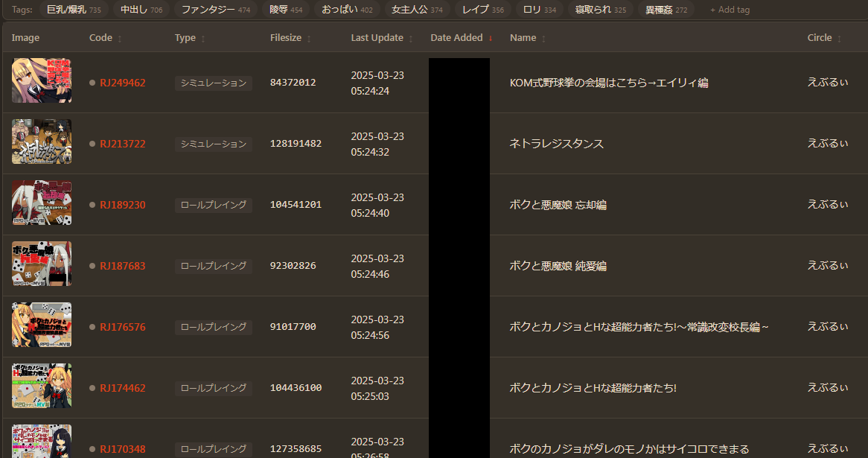Click the status dot next to RJ213722

pos(92,144)
